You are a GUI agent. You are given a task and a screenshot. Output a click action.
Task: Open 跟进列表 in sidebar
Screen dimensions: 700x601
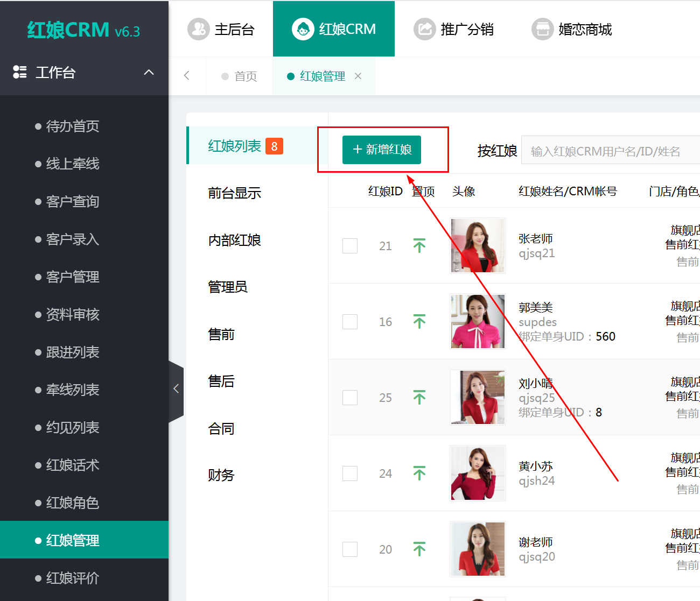click(73, 352)
